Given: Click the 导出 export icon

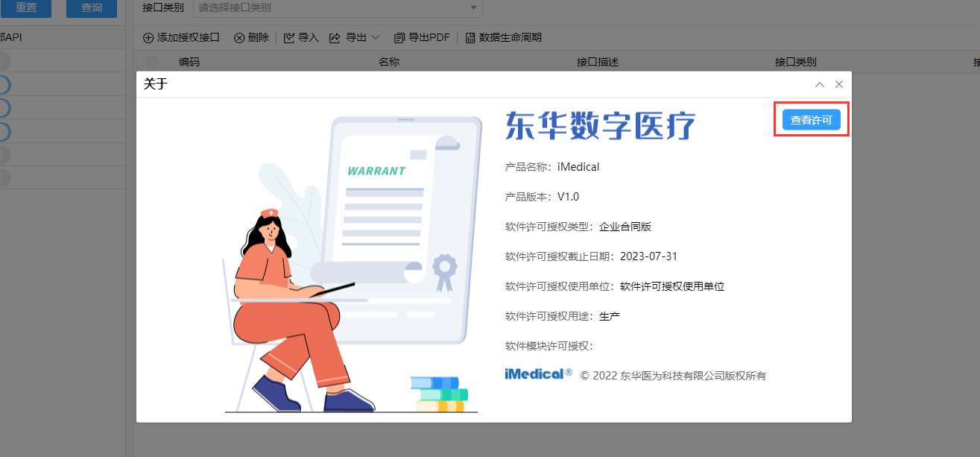Looking at the screenshot, I should coord(335,37).
